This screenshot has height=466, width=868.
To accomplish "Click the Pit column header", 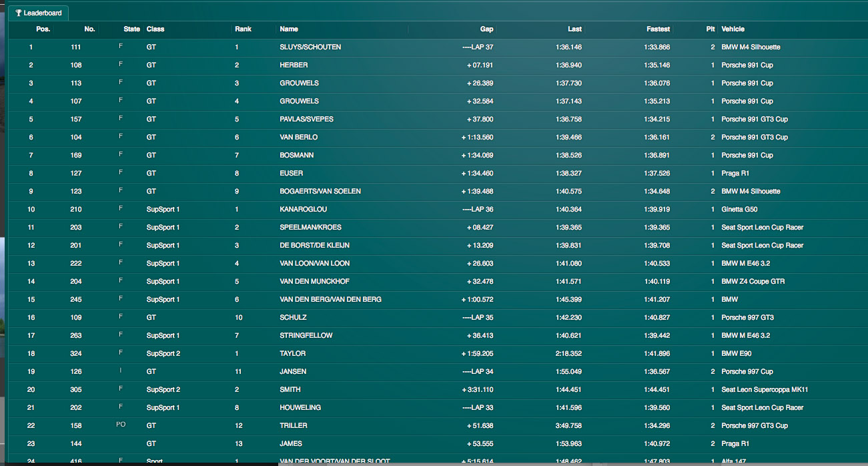I will pyautogui.click(x=711, y=29).
